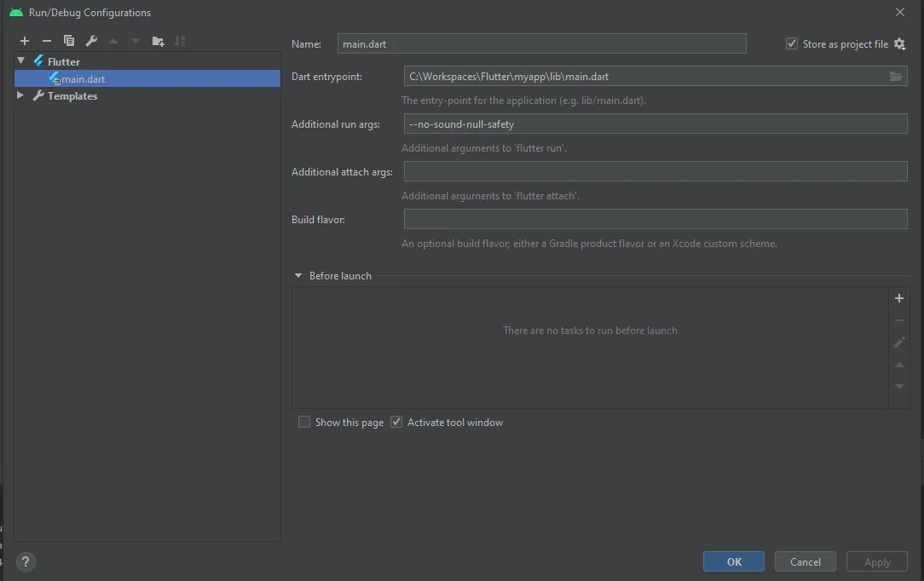Click the Android Studio title bar icon

(16, 13)
